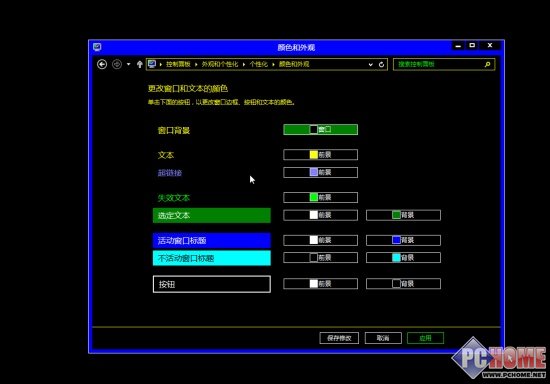
Task: Open 按钮 foreground color button
Action: [321, 284]
